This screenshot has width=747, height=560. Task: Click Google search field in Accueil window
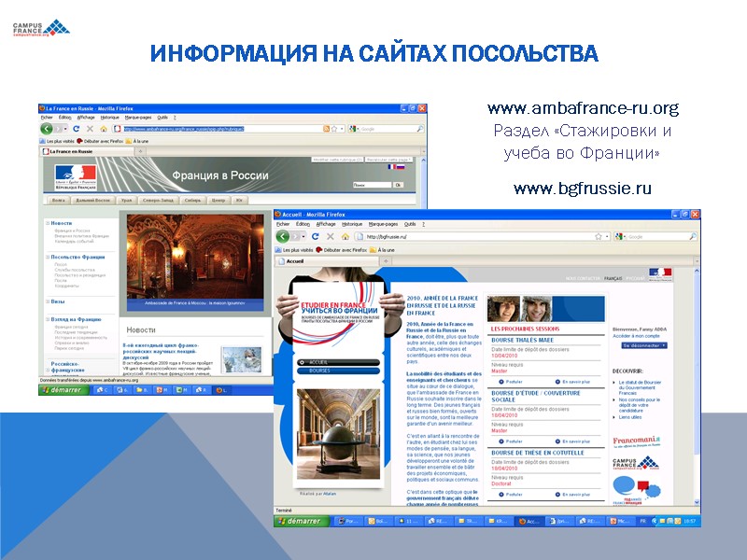657,236
